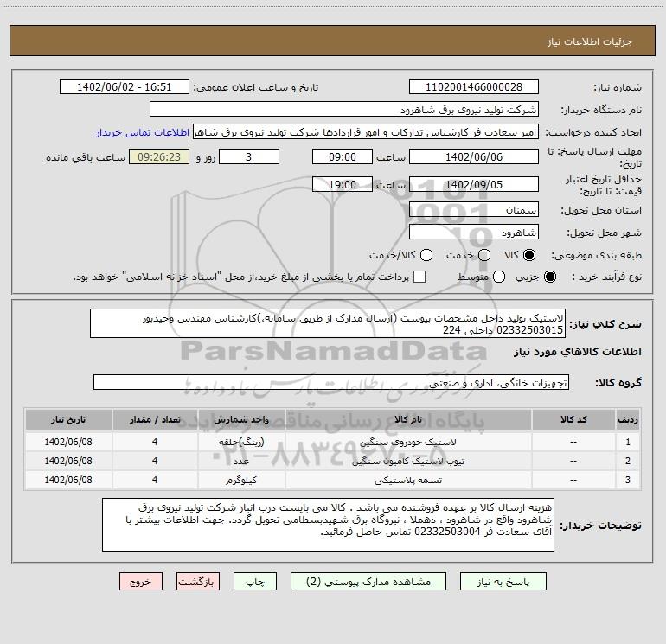Click the unit cell عدد
Viewport: 666px width, 644px height.
(241, 461)
